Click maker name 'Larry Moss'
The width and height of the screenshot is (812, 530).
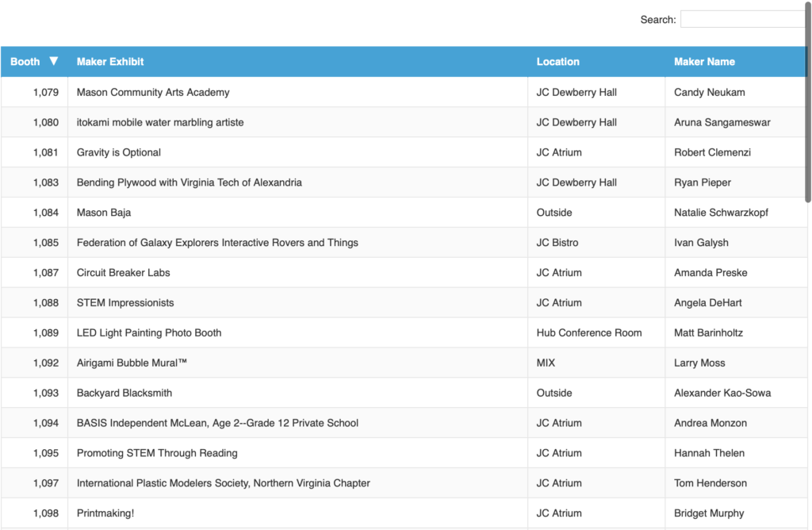699,363
